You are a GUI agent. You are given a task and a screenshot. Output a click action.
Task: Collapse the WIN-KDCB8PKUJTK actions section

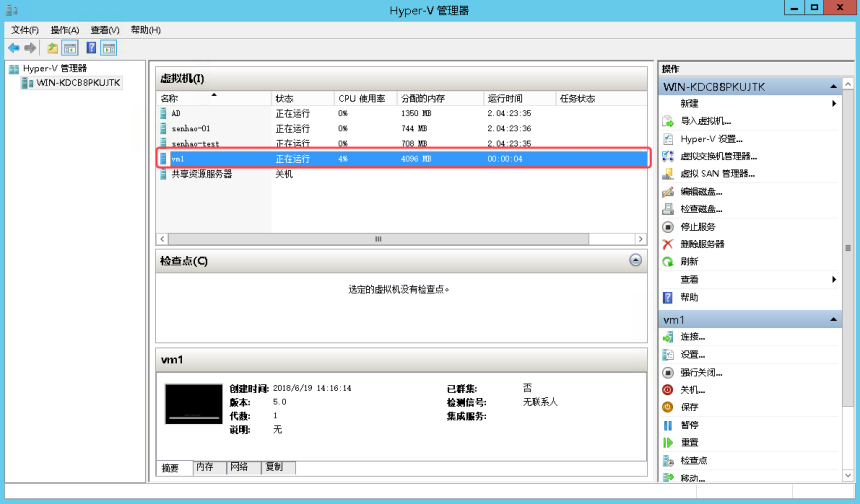coord(833,87)
